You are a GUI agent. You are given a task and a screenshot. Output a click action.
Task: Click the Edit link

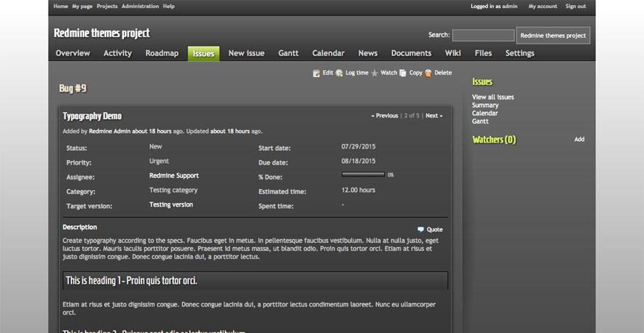click(328, 73)
